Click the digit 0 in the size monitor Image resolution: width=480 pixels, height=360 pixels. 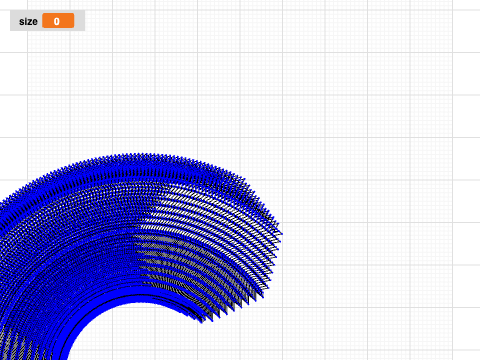pyautogui.click(x=57, y=21)
